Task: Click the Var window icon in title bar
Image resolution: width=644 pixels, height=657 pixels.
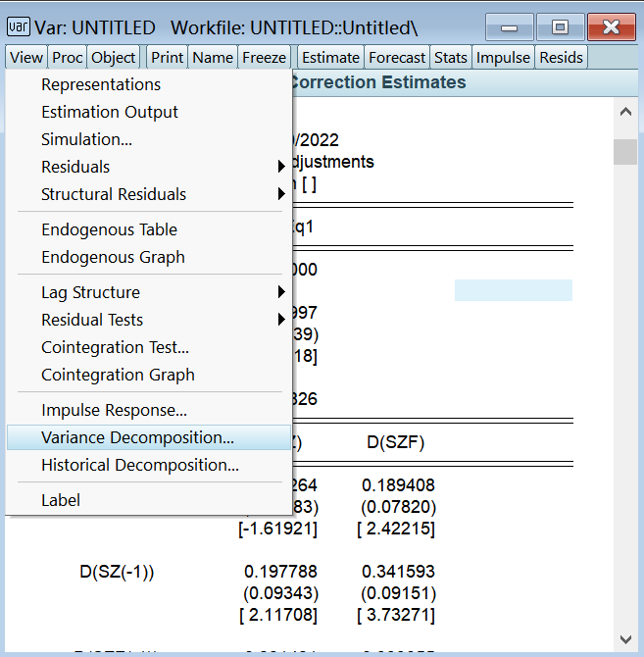Action: 18,26
